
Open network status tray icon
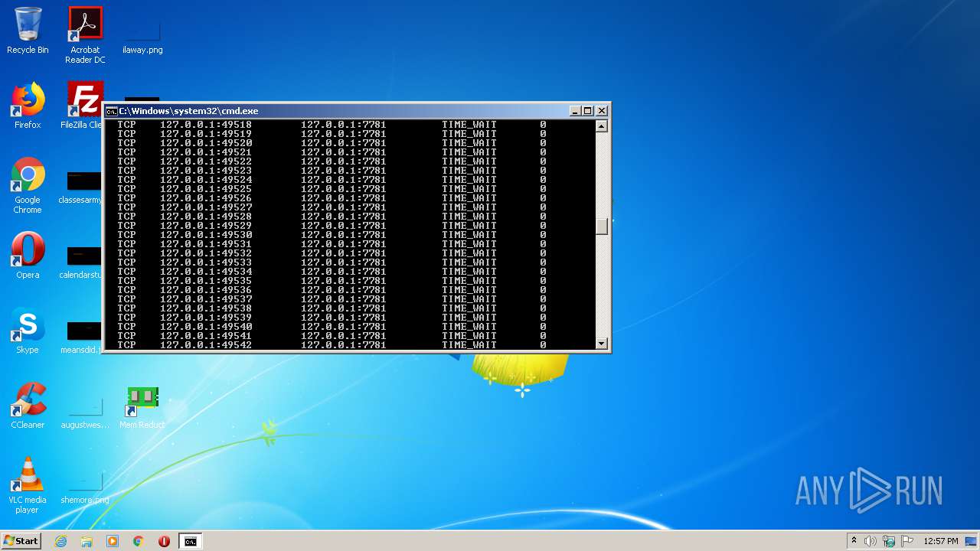pos(889,541)
